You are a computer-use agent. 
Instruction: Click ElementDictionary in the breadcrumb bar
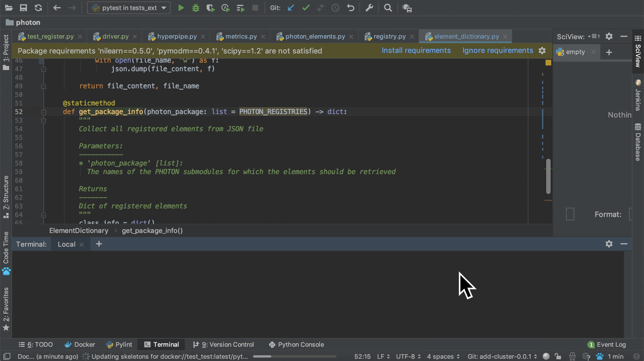pos(79,230)
